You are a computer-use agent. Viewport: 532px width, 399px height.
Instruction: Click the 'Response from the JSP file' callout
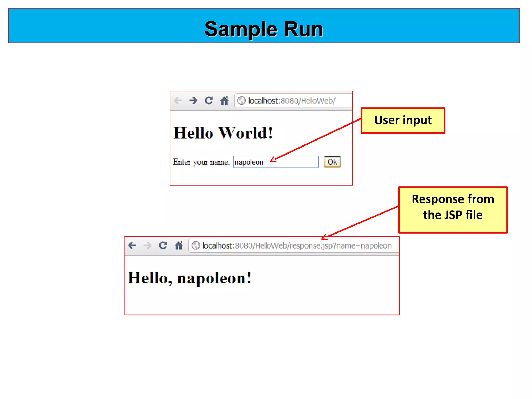(453, 210)
